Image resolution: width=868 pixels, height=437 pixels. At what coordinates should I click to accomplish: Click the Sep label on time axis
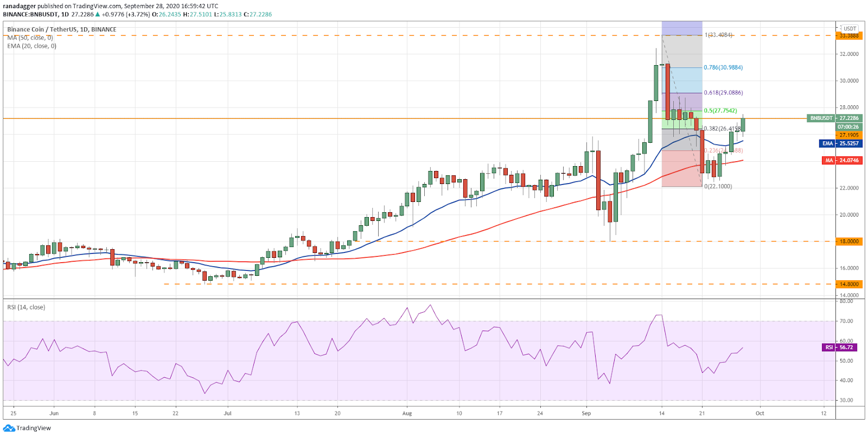[x=586, y=413]
